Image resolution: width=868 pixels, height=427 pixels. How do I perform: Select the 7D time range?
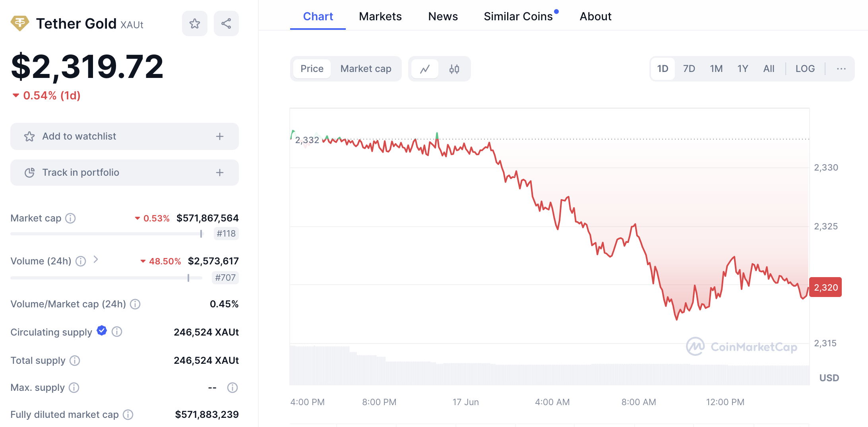click(x=689, y=69)
